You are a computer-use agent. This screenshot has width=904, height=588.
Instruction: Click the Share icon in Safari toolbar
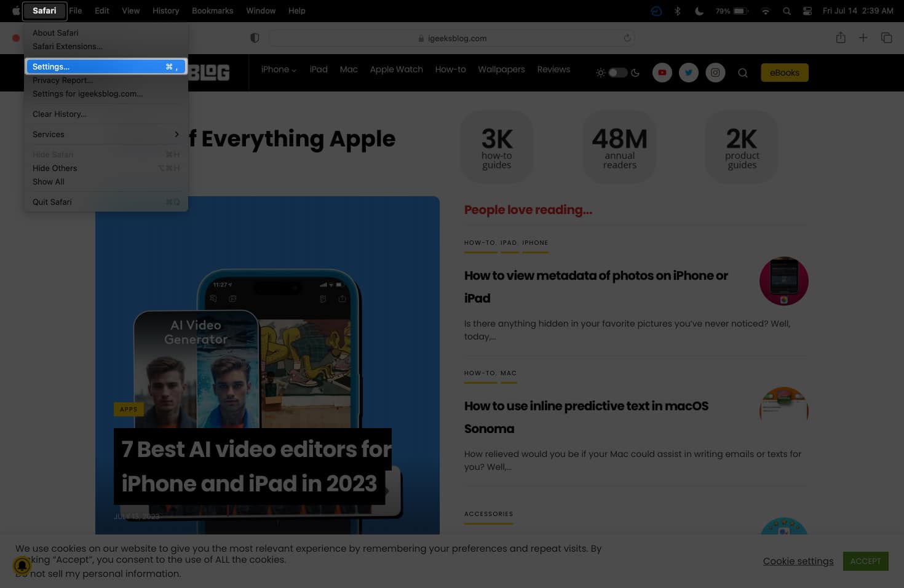click(x=841, y=38)
